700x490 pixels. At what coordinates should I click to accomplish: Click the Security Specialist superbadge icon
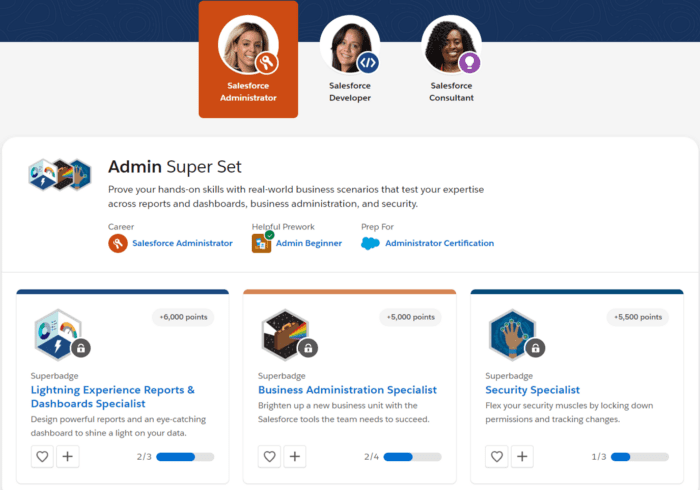point(512,335)
